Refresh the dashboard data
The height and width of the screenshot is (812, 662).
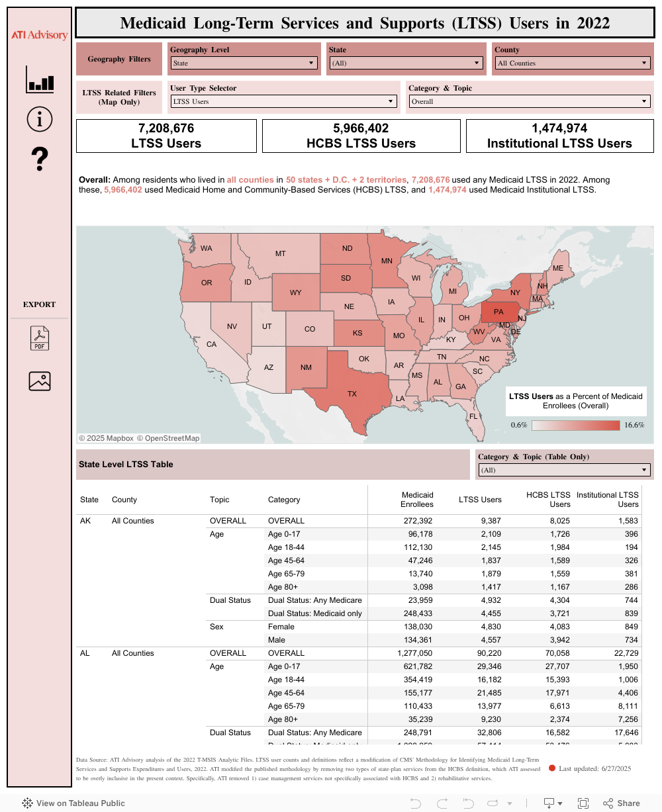494,803
